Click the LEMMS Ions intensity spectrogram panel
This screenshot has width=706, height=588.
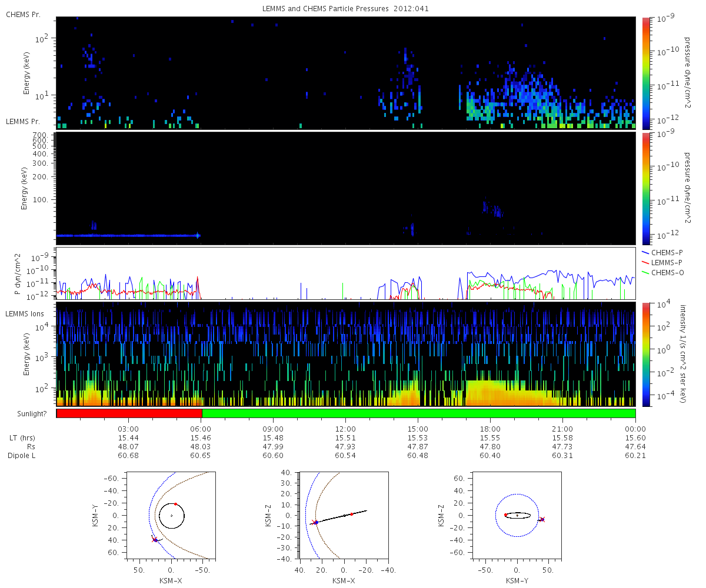point(346,354)
